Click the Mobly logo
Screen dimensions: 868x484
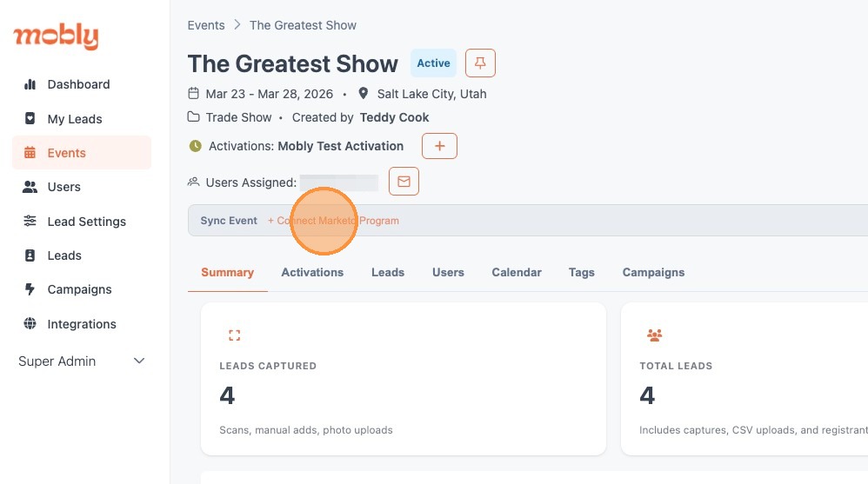pyautogui.click(x=56, y=36)
